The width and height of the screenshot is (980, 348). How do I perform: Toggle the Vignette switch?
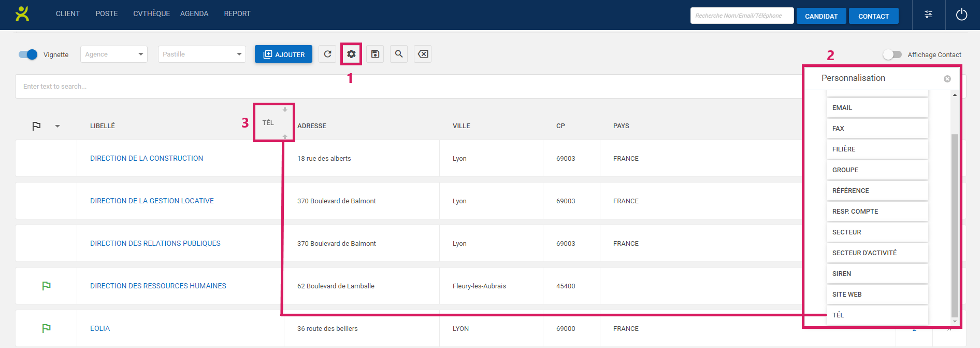(x=28, y=54)
